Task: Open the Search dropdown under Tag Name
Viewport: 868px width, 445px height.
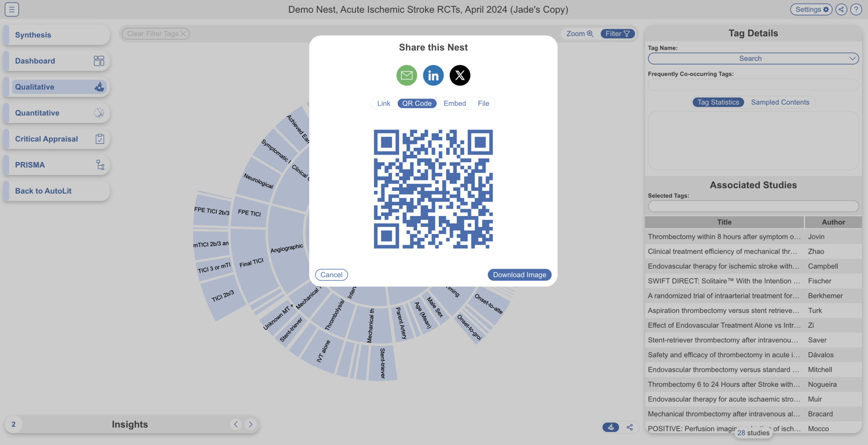Action: pyautogui.click(x=752, y=58)
